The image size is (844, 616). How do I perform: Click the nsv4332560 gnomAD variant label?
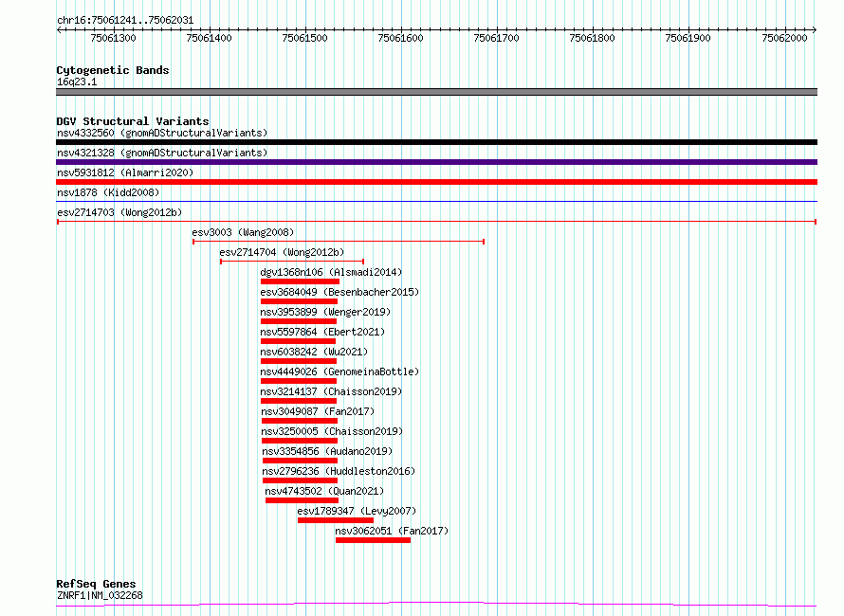(x=162, y=133)
